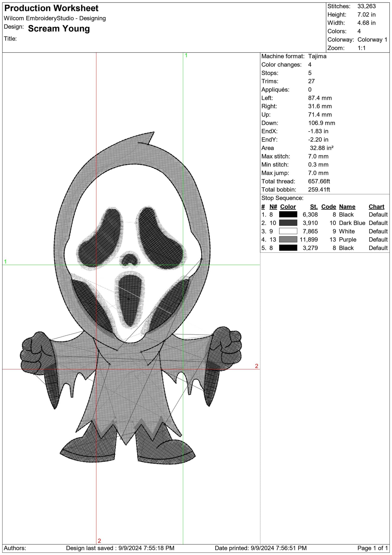Click the Down value 106.9 mm
This screenshot has width=392, height=555.
click(321, 123)
